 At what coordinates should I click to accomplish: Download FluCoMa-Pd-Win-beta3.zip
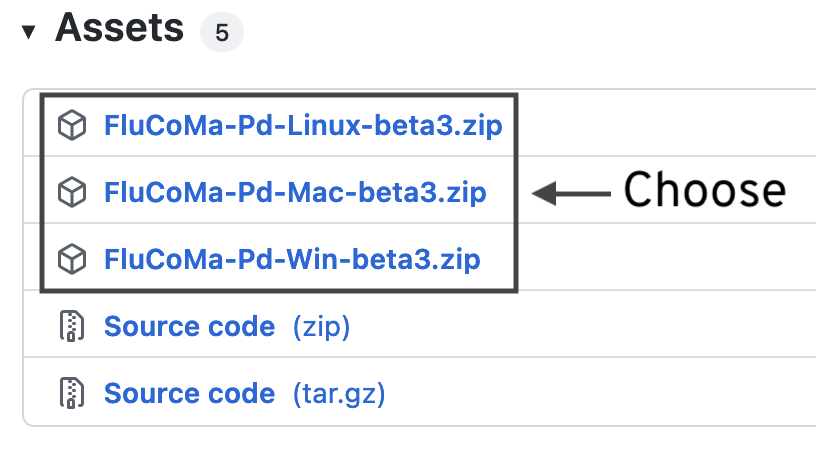[x=292, y=259]
